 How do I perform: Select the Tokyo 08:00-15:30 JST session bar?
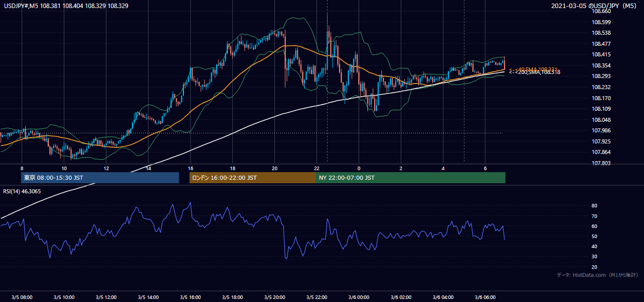(100, 178)
